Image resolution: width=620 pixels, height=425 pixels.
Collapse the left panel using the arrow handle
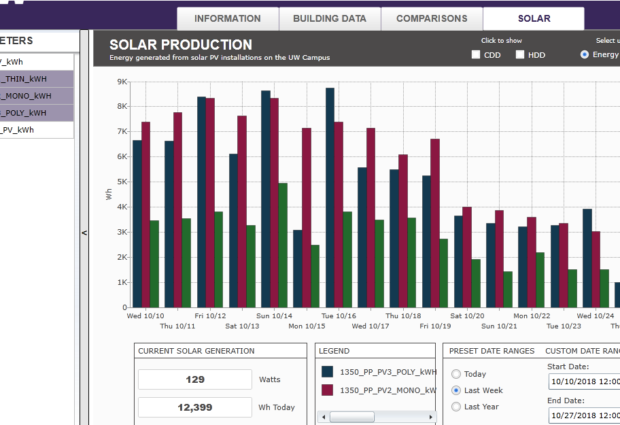(x=84, y=233)
